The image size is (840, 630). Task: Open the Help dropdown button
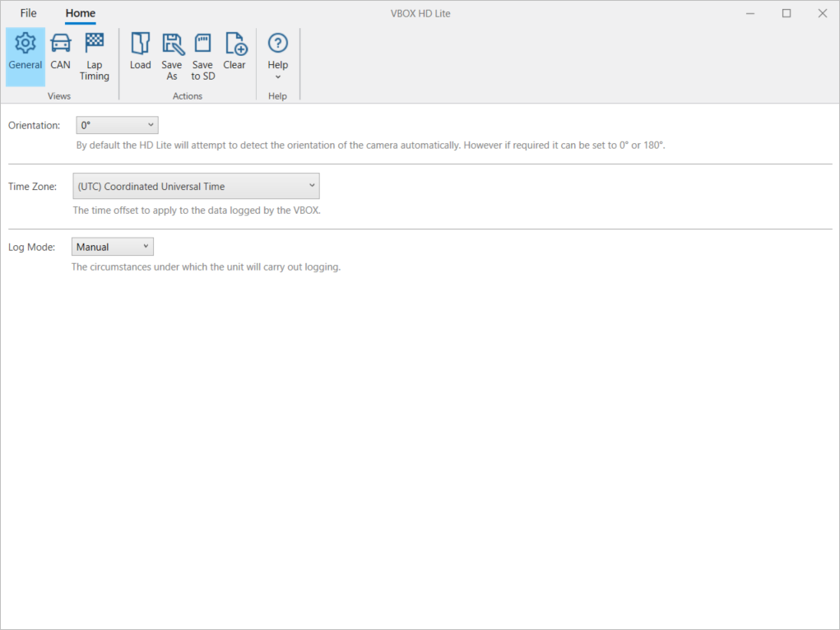tap(277, 57)
